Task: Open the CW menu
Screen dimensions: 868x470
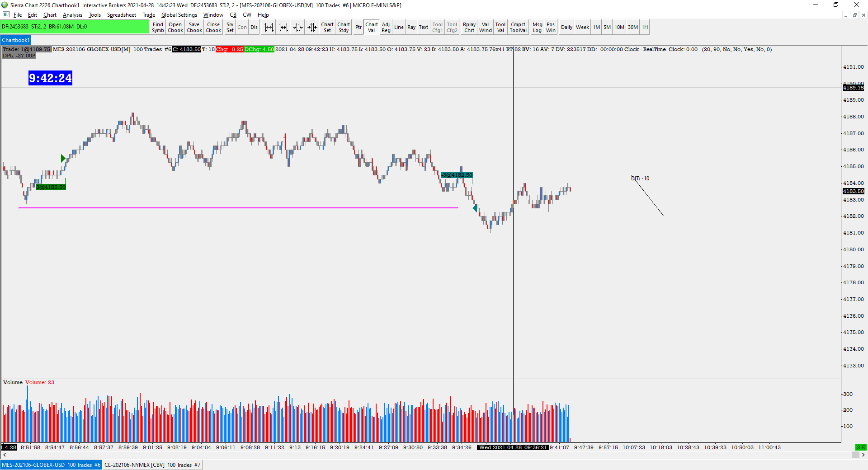Action: point(247,15)
